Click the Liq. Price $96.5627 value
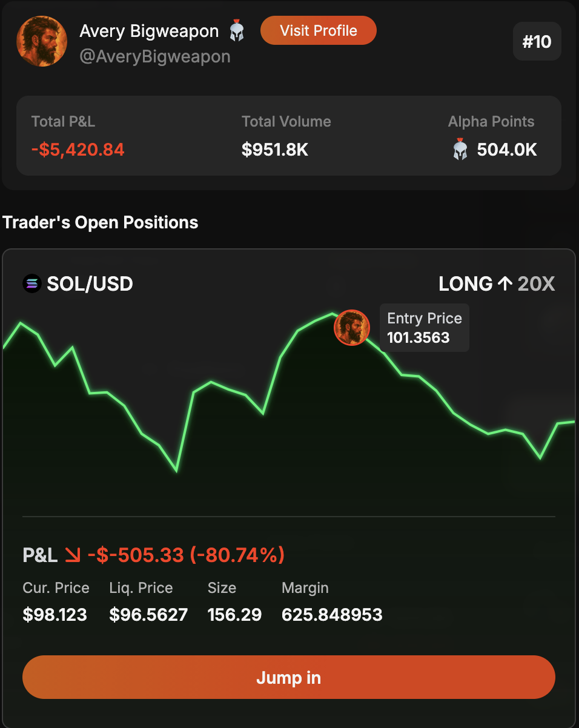Screen dimensions: 579x728 pos(148,615)
